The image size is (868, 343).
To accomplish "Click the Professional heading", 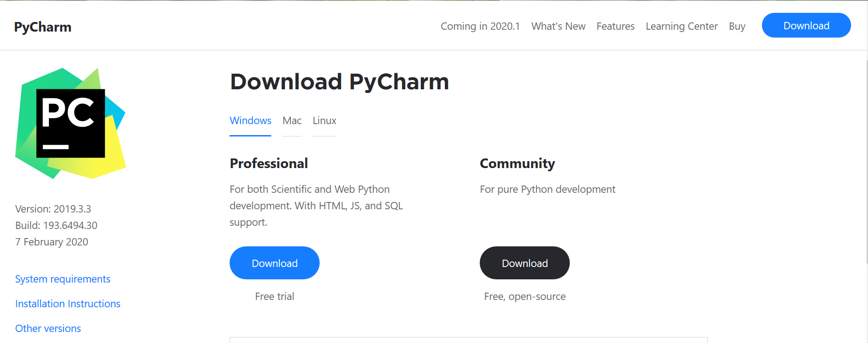I will pos(268,163).
